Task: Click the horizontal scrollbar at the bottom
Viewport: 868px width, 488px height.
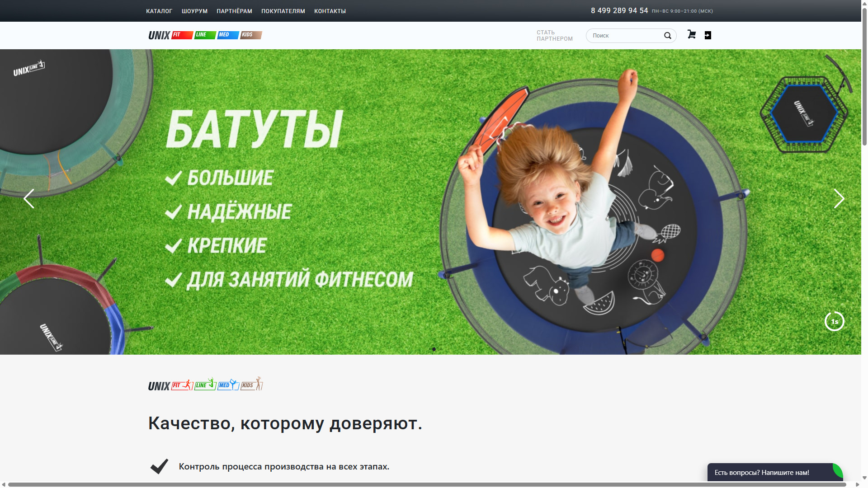Action: [x=427, y=484]
